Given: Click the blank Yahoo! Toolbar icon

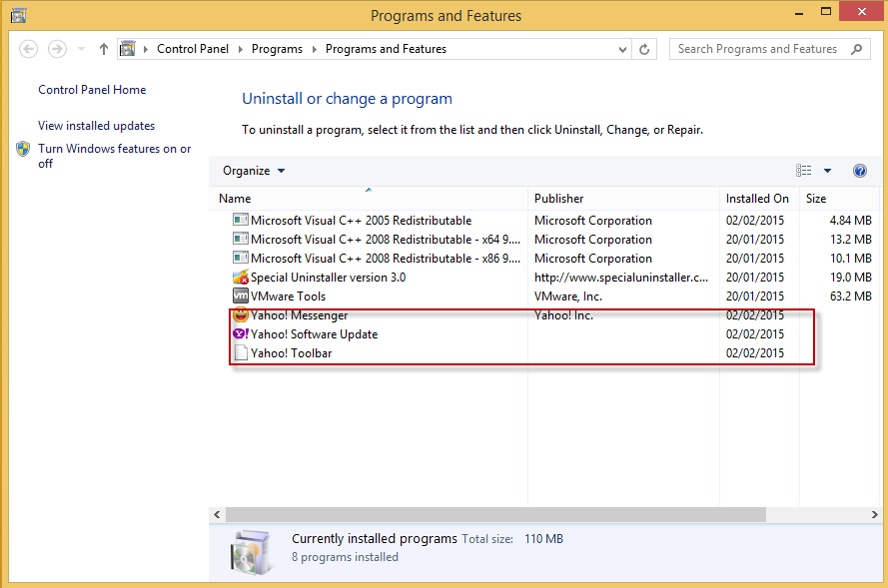Looking at the screenshot, I should 241,352.
